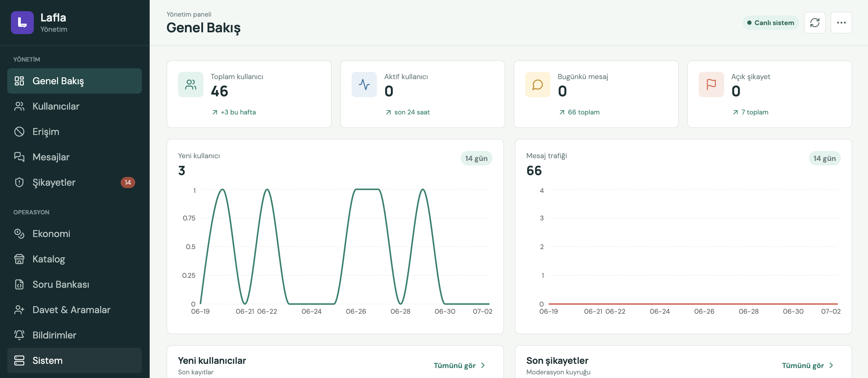Click the Kullanıcılar people icon in the sidebar
This screenshot has height=378, width=868.
point(19,106)
